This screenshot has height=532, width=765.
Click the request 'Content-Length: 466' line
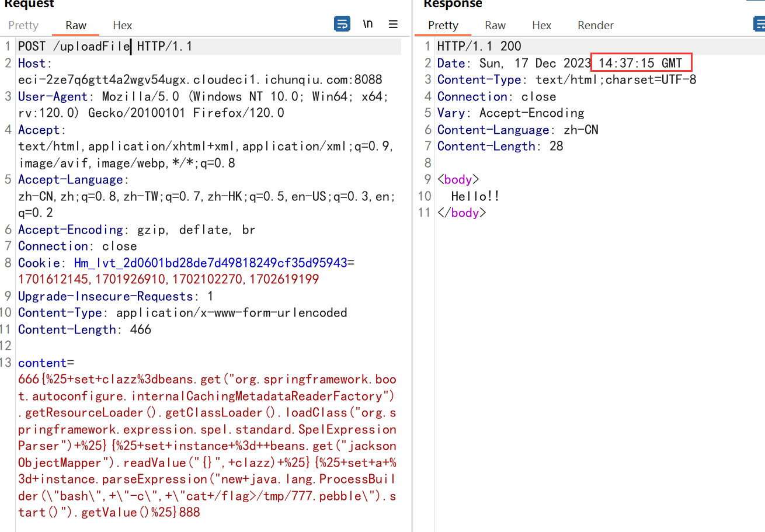(85, 329)
